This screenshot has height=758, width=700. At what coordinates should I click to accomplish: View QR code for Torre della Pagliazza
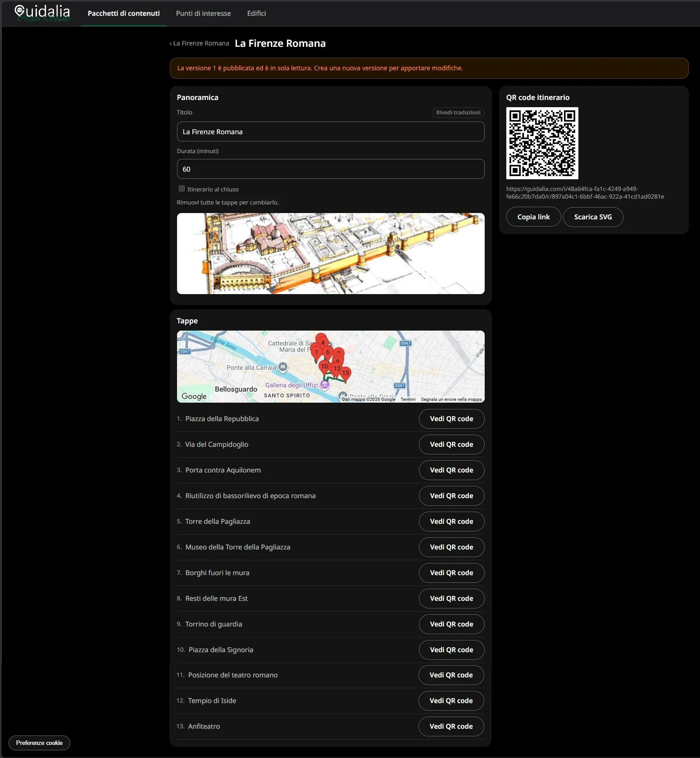[452, 522]
